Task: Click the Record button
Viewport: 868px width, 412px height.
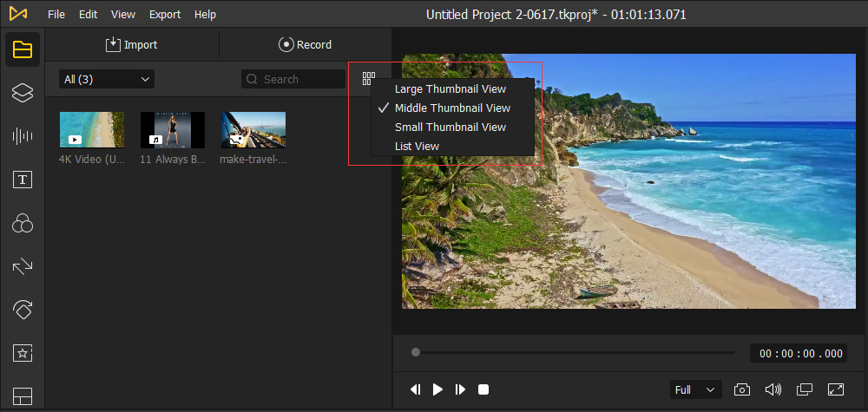Action: tap(305, 44)
